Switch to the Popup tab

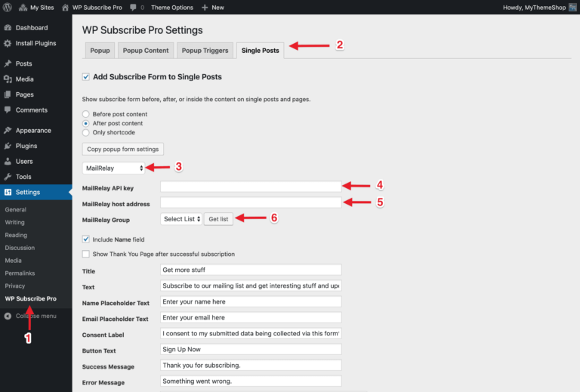(x=100, y=51)
